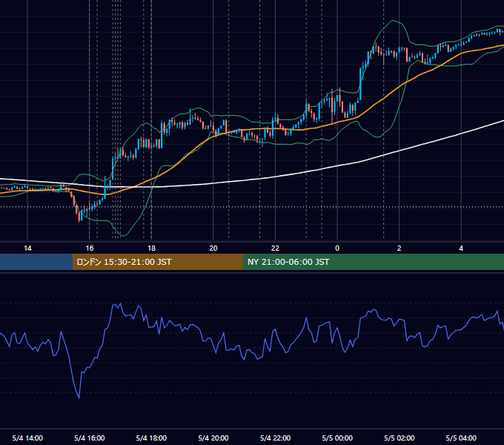Click the 18 hour label on price chart axis

pyautogui.click(x=151, y=248)
